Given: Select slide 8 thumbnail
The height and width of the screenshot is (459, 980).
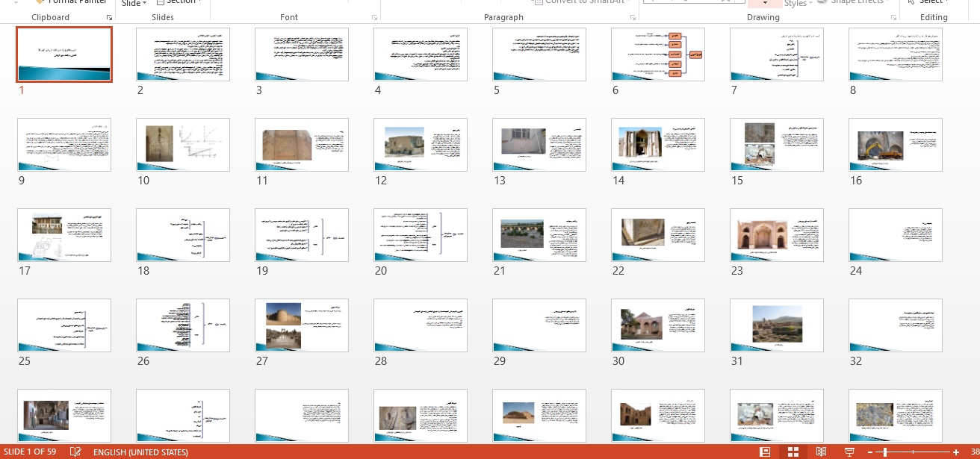Looking at the screenshot, I should (x=896, y=54).
